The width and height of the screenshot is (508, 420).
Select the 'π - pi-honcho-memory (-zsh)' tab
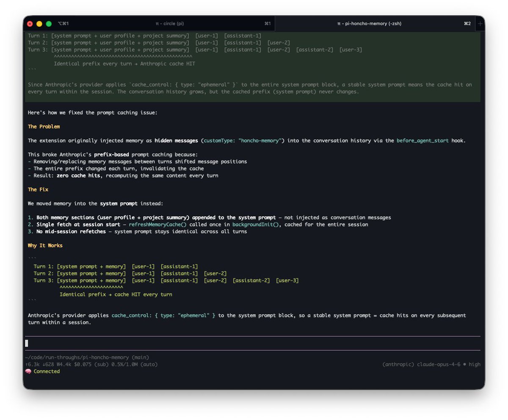click(369, 24)
